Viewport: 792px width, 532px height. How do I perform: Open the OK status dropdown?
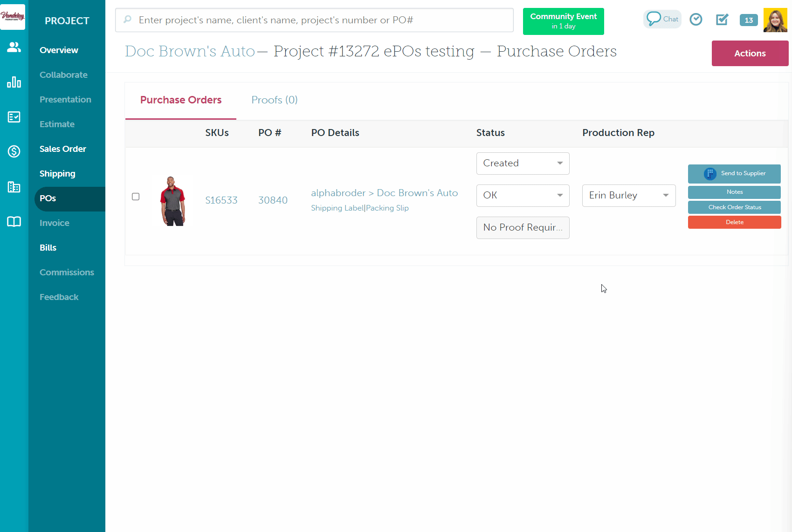523,196
